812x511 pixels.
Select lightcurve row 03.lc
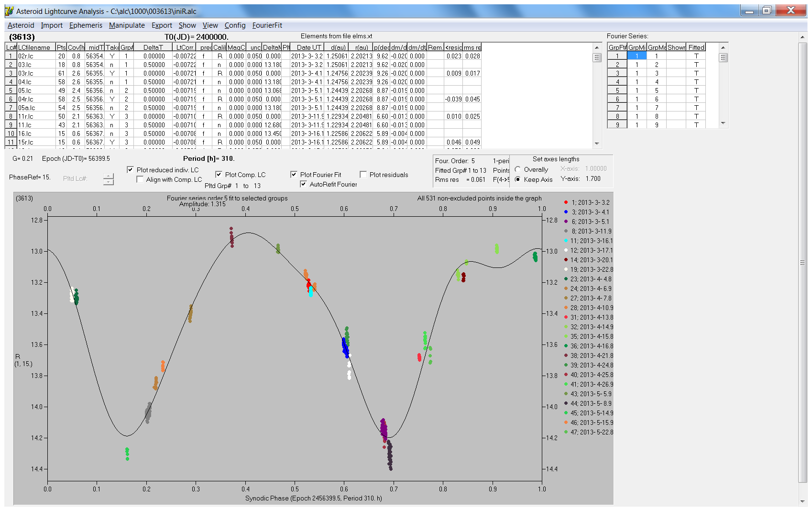click(243, 65)
